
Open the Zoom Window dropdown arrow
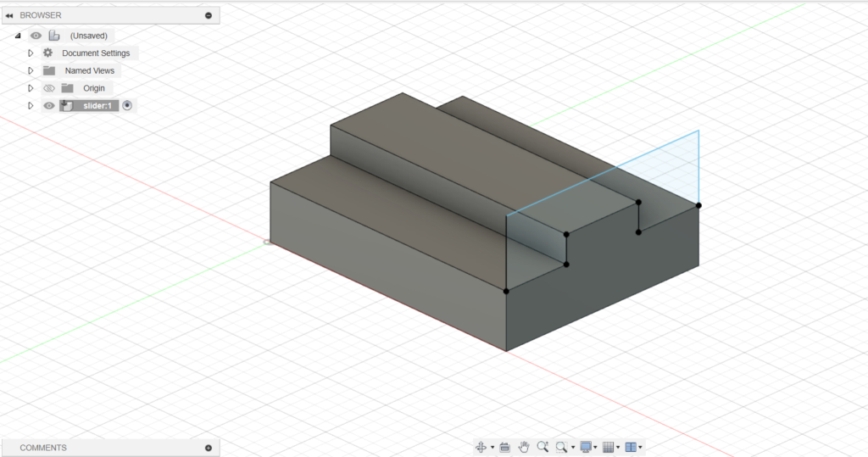(x=573, y=448)
